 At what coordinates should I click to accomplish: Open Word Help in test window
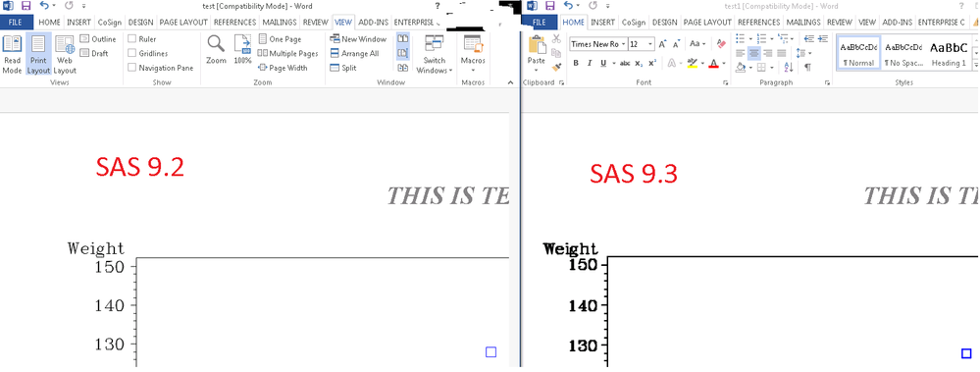(438, 6)
